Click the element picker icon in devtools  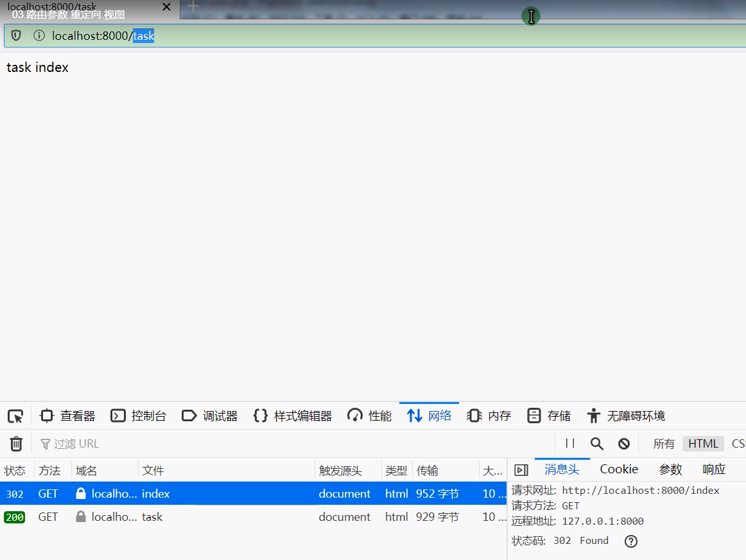click(15, 416)
